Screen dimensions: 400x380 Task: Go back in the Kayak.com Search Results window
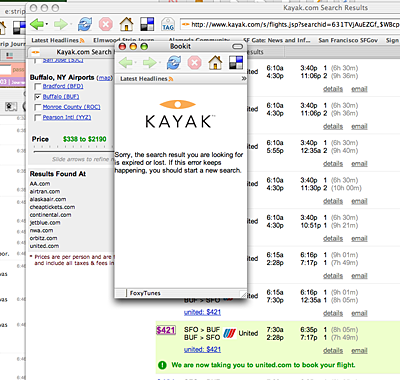click(x=37, y=24)
